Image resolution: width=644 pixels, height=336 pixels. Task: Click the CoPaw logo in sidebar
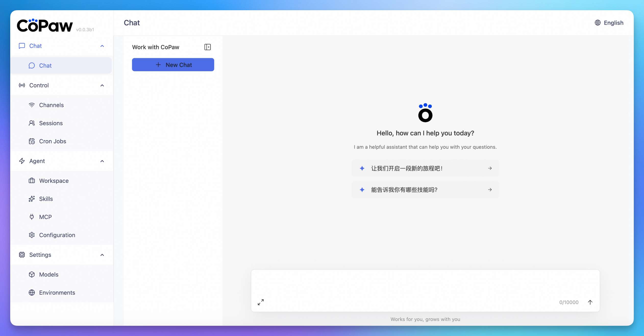(x=45, y=26)
